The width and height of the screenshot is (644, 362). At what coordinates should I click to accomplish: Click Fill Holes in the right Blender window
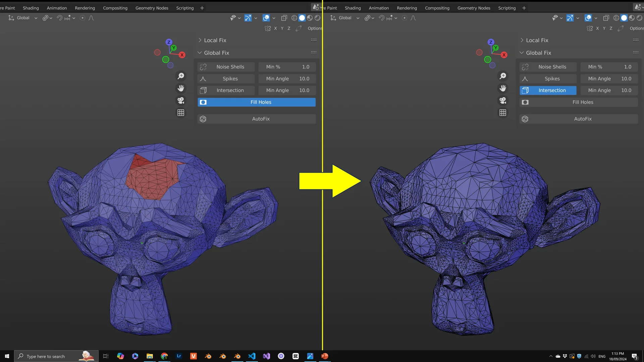[x=579, y=102]
